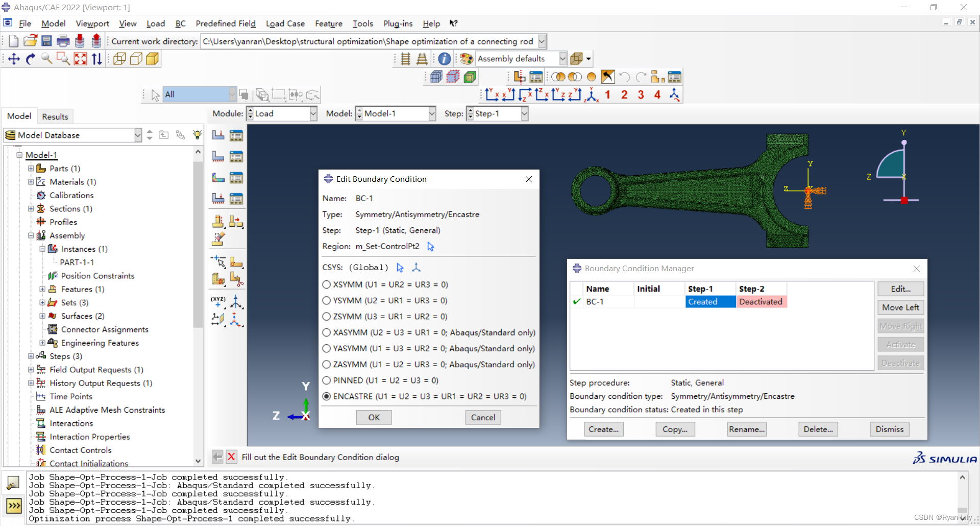This screenshot has height=526, width=980.
Task: Select the ZASYMM radio option
Action: pos(327,365)
